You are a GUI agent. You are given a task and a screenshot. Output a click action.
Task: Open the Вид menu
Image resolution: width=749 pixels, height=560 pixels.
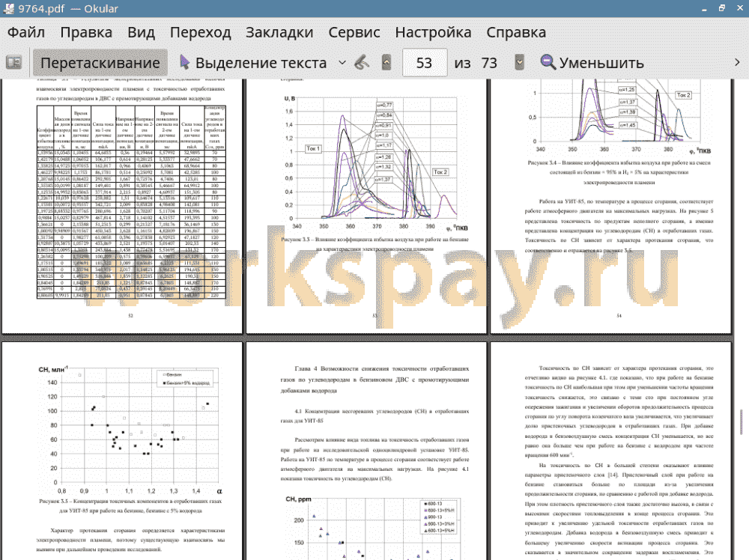click(141, 32)
